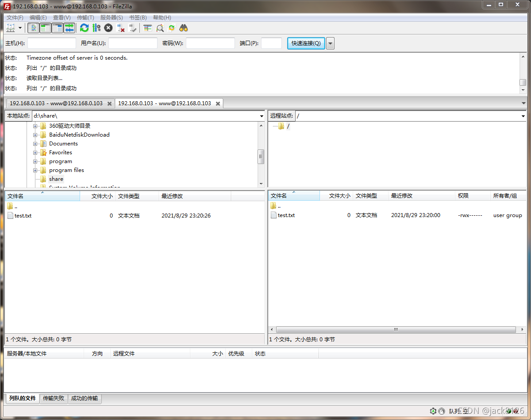Click message log scrollbar down arrow

click(x=523, y=90)
